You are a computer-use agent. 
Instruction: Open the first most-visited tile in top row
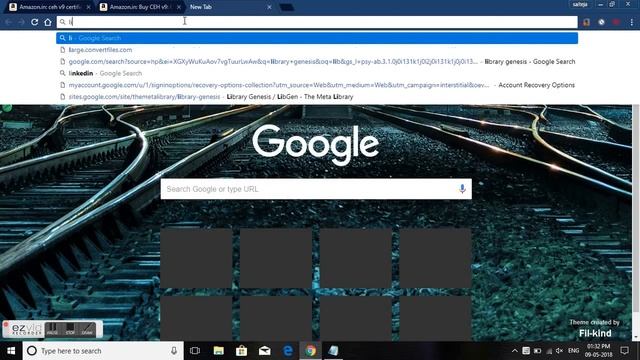196,258
